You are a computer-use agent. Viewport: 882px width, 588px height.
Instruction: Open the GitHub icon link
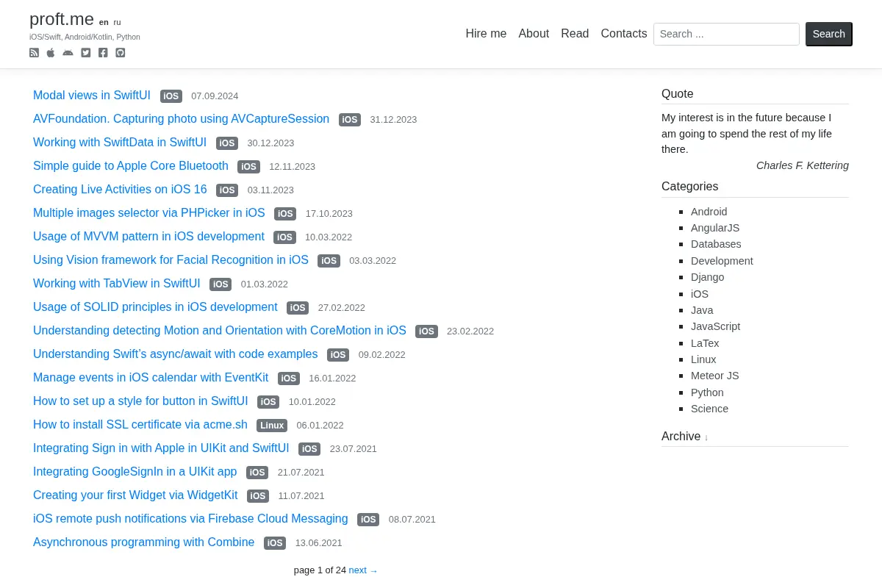(x=121, y=53)
